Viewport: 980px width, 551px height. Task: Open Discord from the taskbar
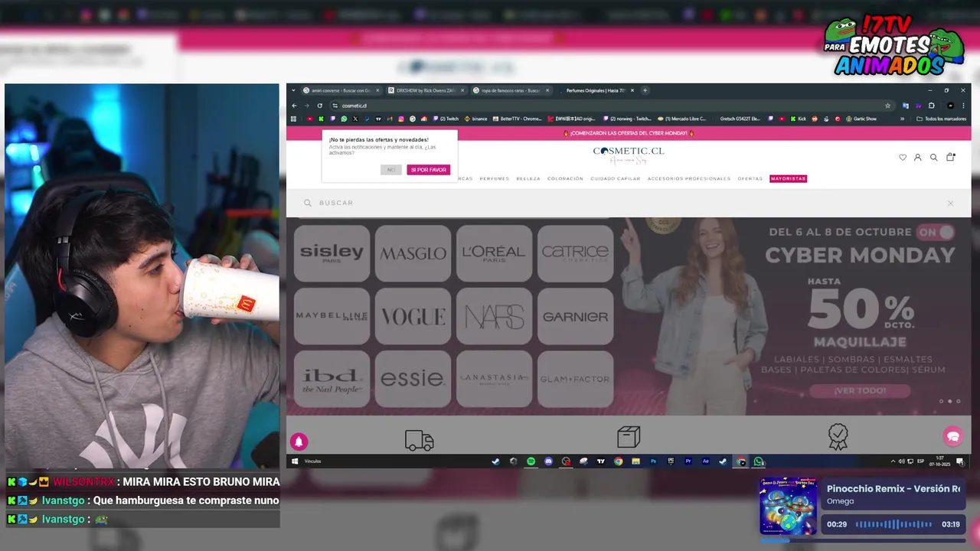pos(548,461)
